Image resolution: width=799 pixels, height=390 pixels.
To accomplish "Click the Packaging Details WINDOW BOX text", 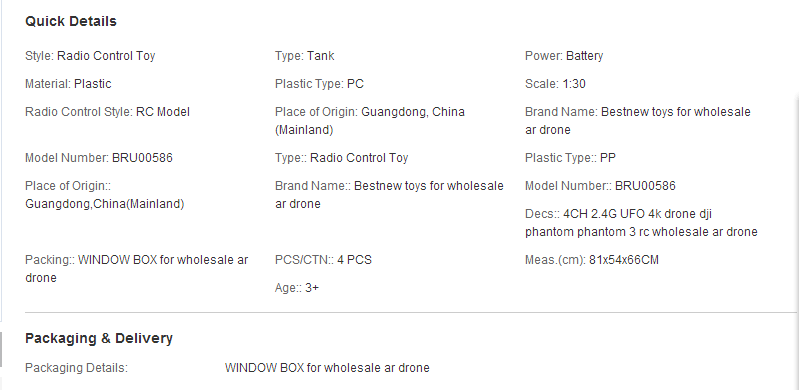I will coord(327,368).
